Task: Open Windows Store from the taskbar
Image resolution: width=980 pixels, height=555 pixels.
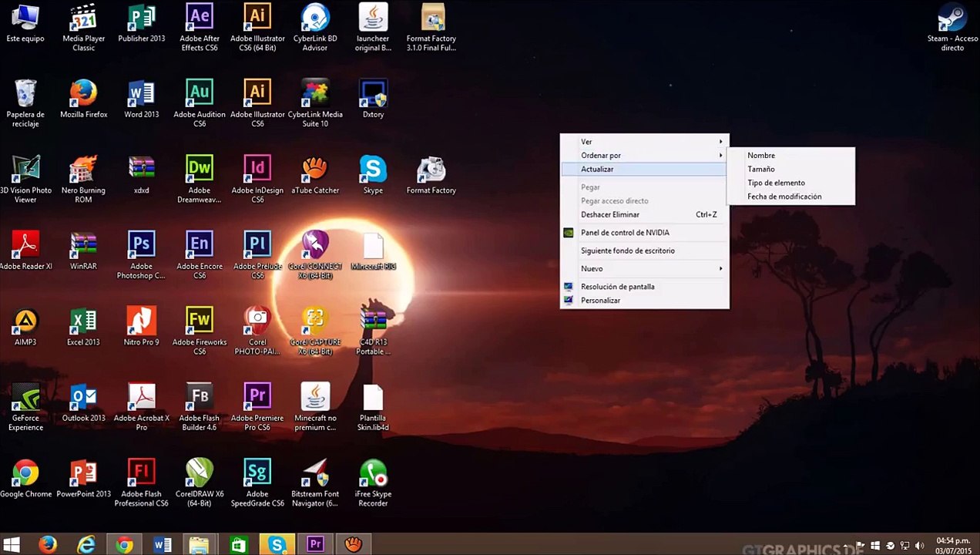Action: tap(238, 546)
